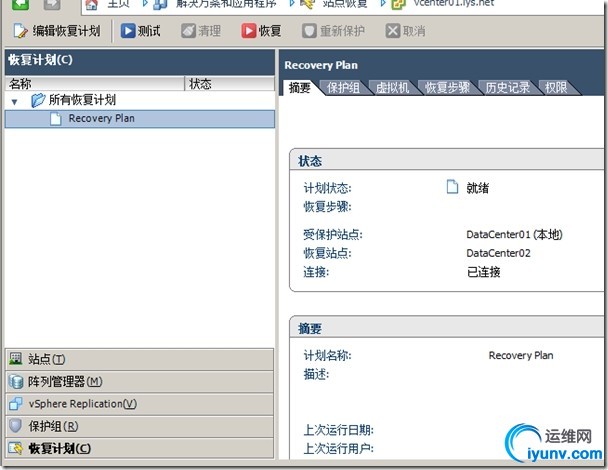Open the 恢复步骤 tab
608x470 pixels.
(447, 88)
